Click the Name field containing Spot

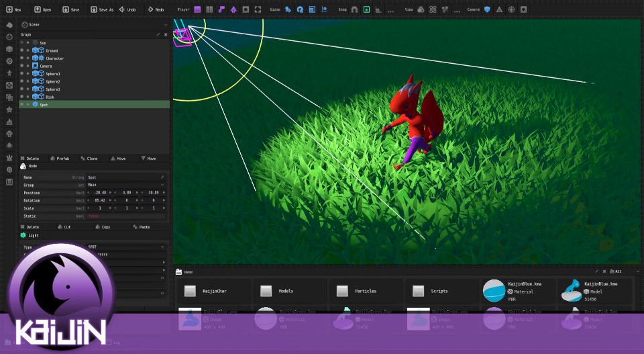point(126,177)
